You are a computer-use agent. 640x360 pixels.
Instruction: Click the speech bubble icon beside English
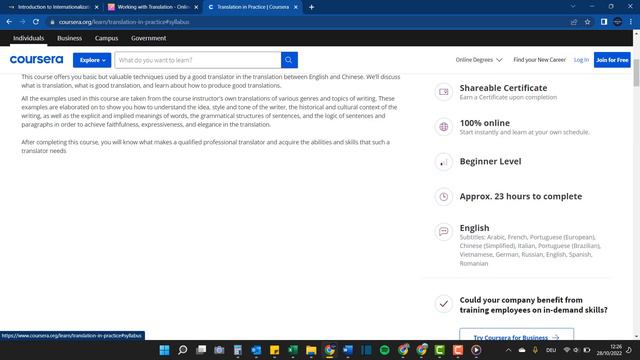click(x=443, y=231)
